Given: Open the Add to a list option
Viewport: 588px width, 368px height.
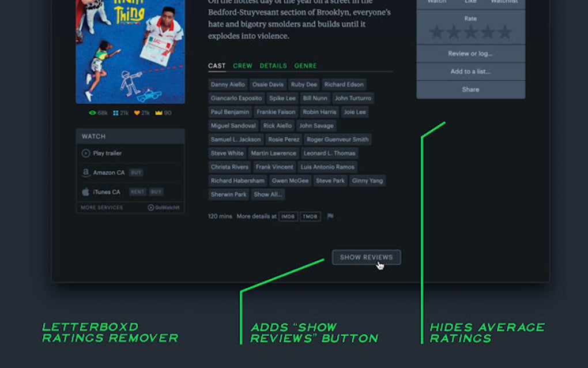Looking at the screenshot, I should [470, 72].
